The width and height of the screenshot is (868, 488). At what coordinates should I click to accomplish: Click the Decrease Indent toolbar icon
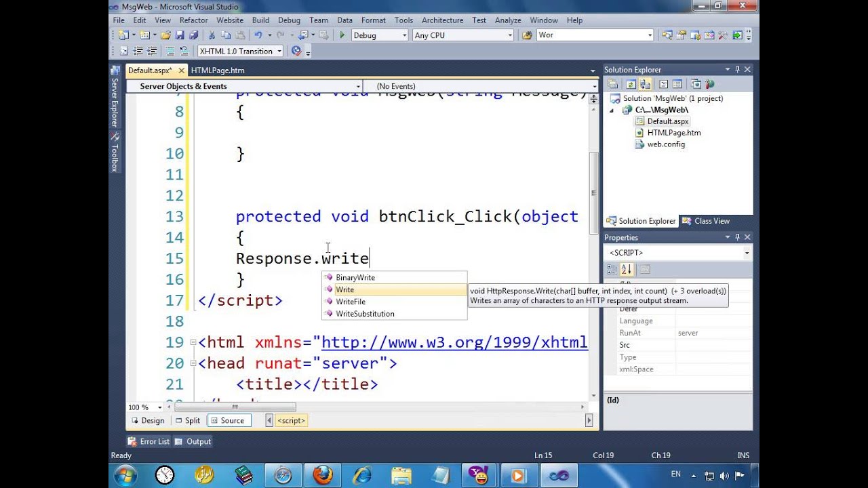pyautogui.click(x=138, y=51)
